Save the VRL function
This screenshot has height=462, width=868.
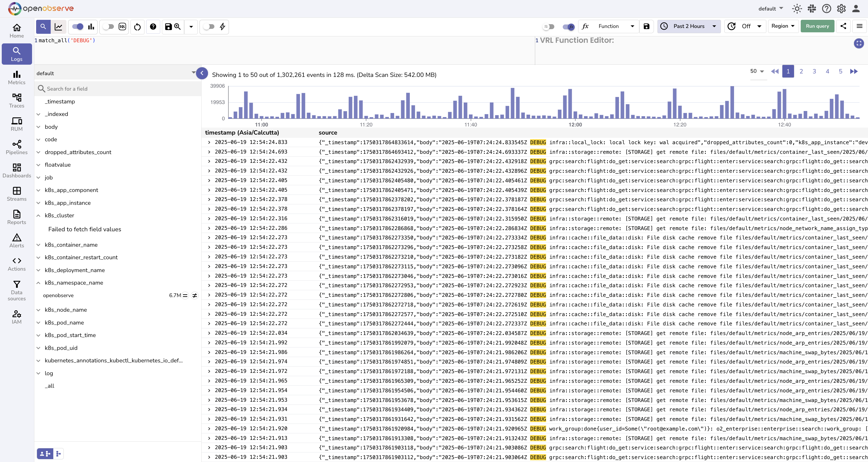click(x=646, y=26)
